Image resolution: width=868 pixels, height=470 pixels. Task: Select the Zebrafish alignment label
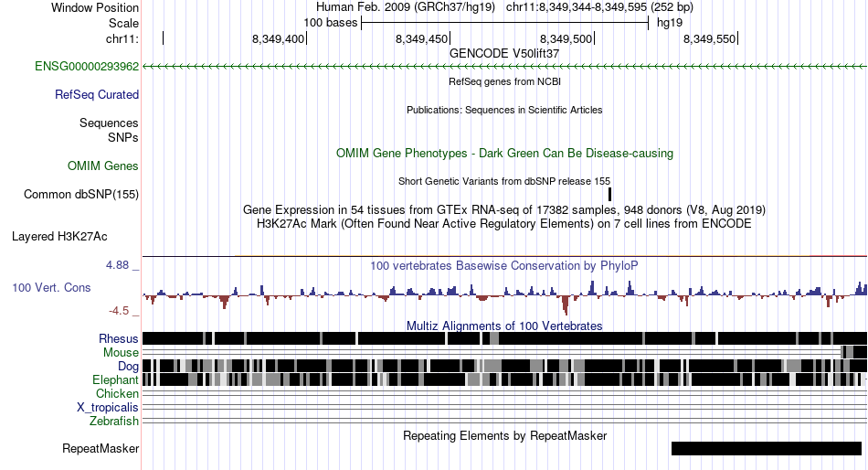114,422
